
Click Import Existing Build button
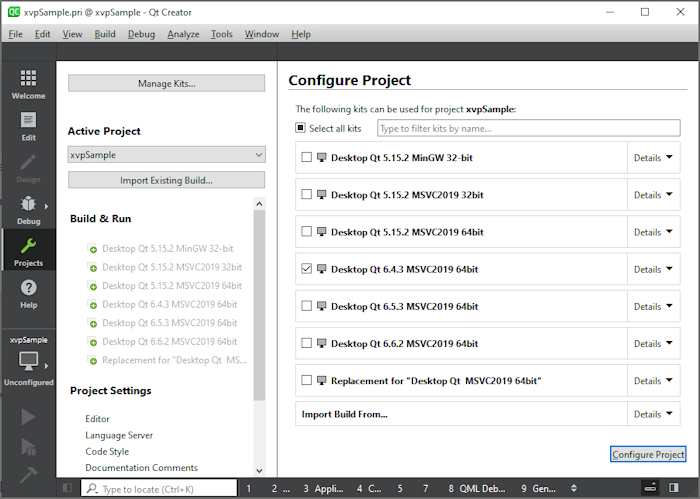point(167,180)
